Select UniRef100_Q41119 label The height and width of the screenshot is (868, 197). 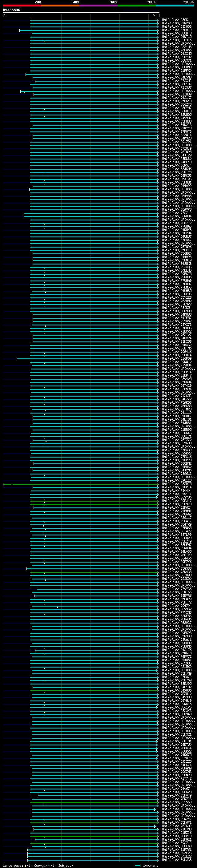pyautogui.click(x=177, y=412)
